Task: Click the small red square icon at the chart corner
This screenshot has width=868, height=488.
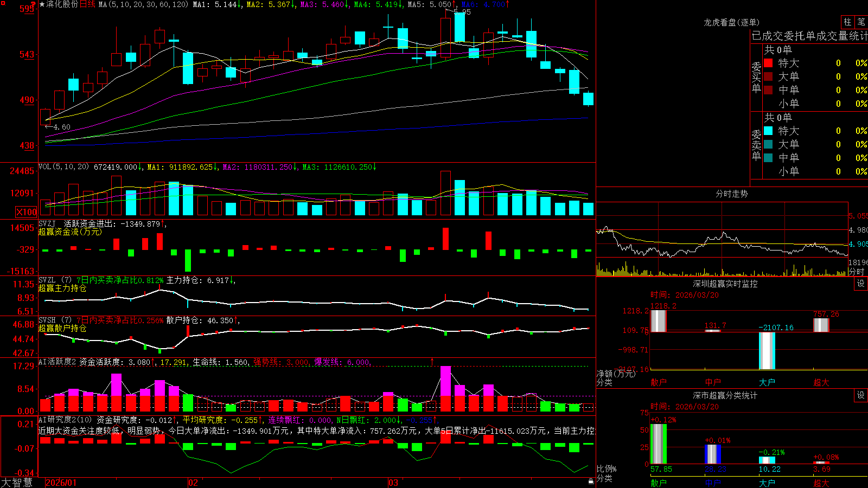Action: point(3,3)
